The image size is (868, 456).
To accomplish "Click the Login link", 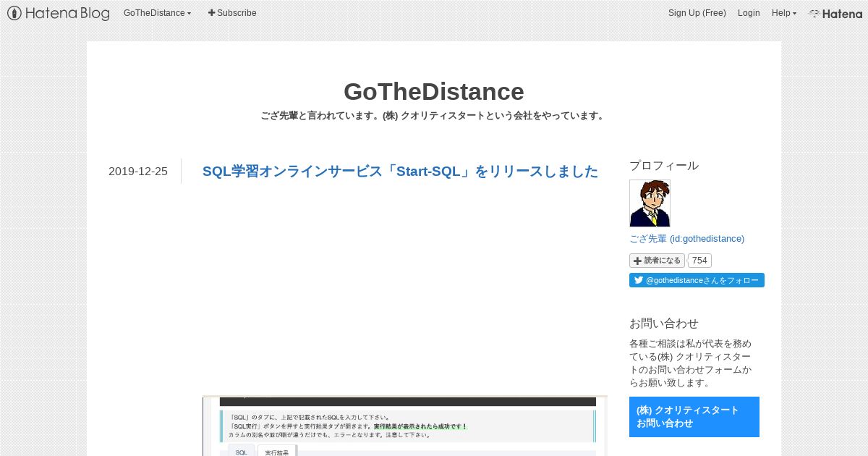I will point(749,13).
